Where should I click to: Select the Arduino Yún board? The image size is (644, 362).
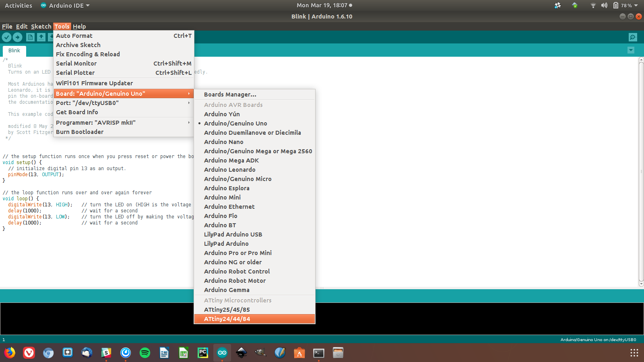254,114
